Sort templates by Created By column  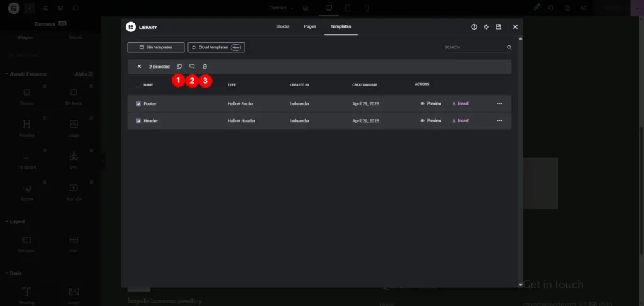tap(300, 85)
